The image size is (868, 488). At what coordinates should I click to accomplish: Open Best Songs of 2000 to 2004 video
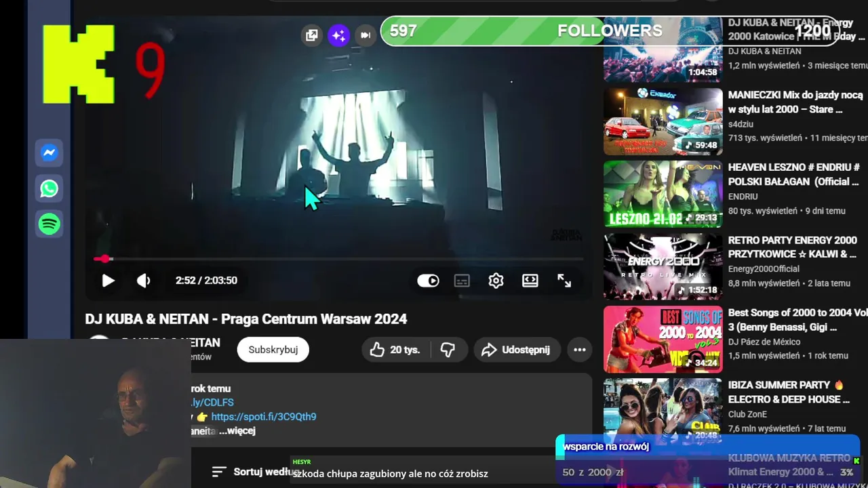797,320
